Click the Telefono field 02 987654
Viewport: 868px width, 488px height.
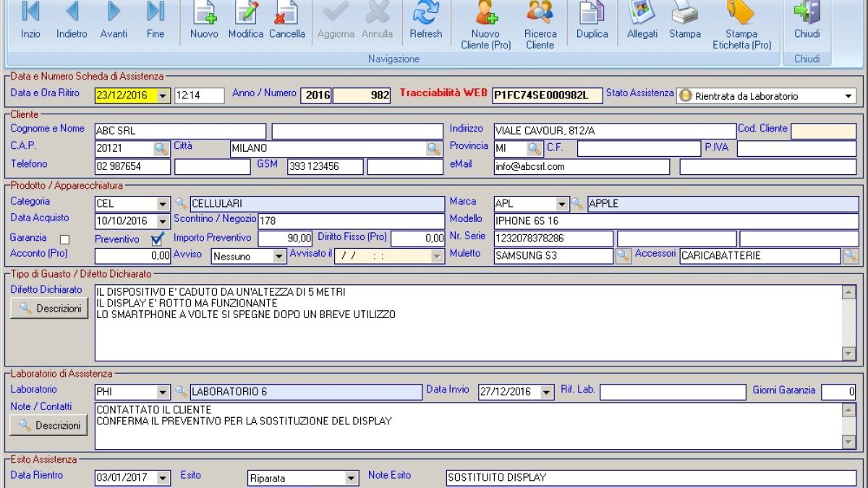133,167
